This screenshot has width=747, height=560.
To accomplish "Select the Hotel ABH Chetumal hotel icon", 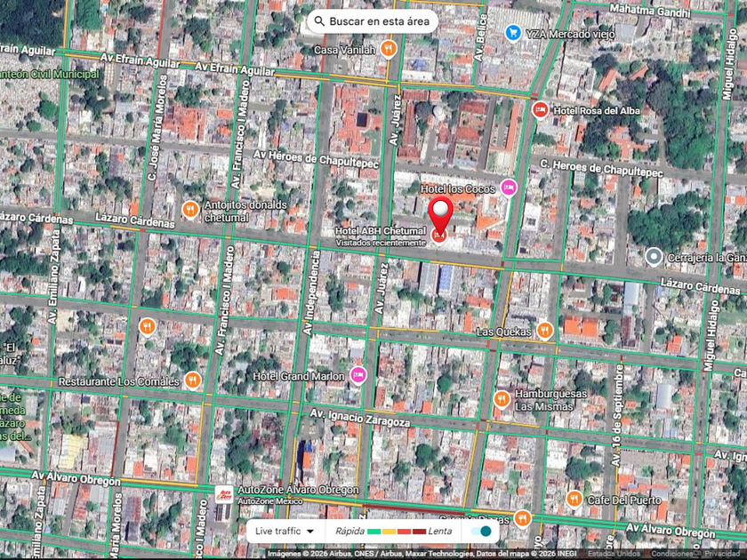I will pyautogui.click(x=438, y=236).
